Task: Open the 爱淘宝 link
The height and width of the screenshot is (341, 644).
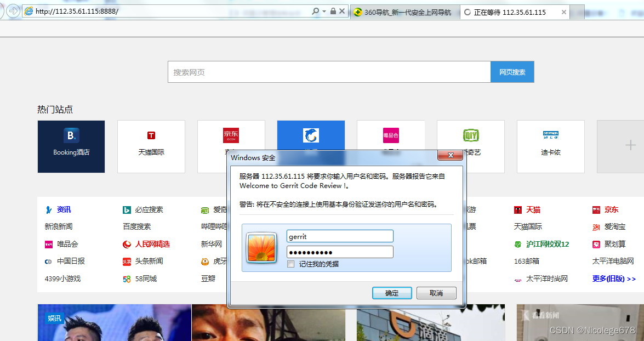Action: [x=615, y=226]
